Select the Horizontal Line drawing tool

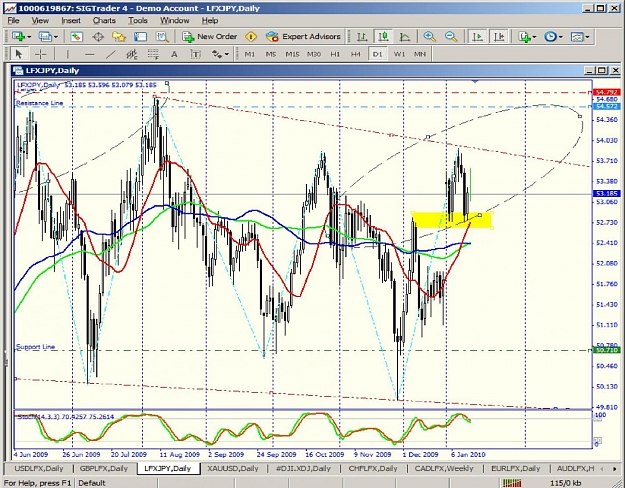point(89,54)
